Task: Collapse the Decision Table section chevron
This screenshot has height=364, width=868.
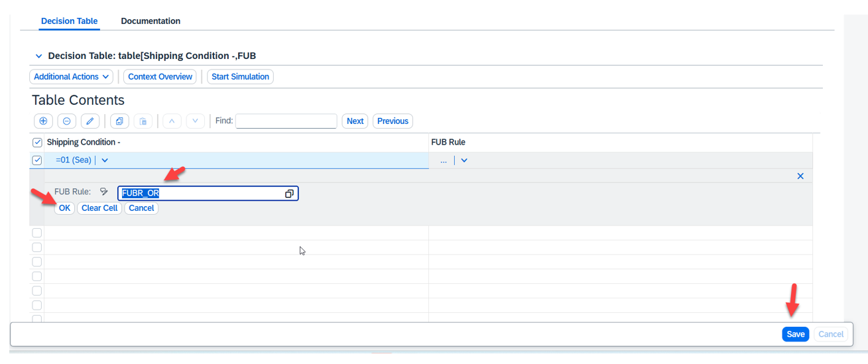Action: [x=38, y=56]
